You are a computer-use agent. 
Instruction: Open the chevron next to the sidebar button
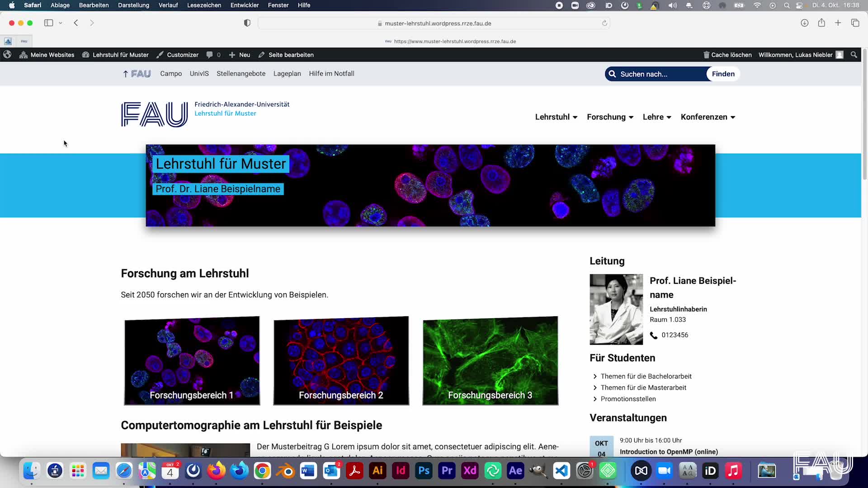tap(61, 23)
